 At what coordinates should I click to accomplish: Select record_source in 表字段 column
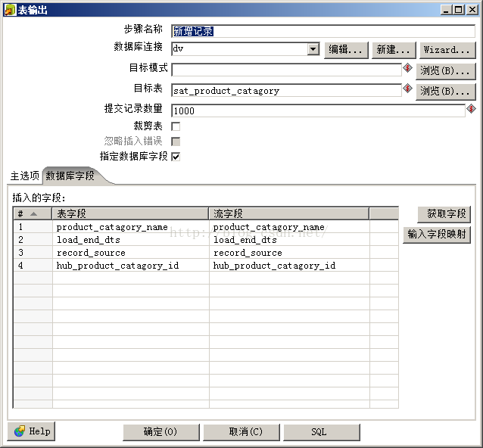coord(91,253)
